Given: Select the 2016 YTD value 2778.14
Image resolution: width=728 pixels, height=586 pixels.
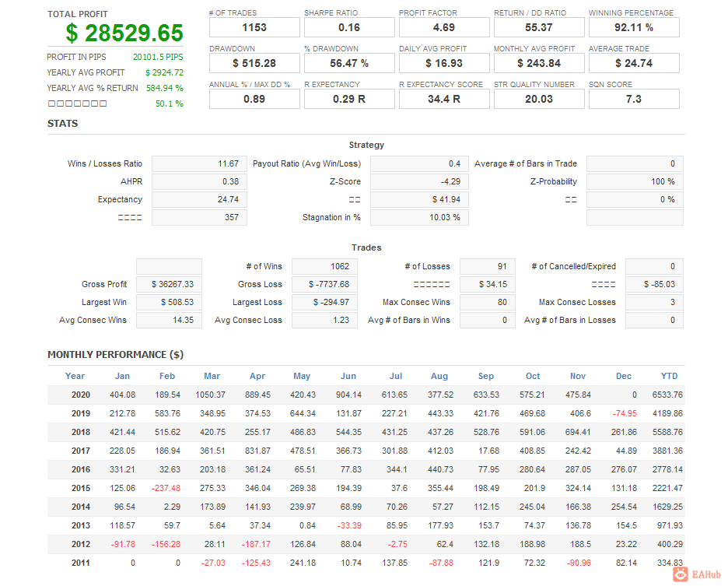Looking at the screenshot, I should [667, 469].
